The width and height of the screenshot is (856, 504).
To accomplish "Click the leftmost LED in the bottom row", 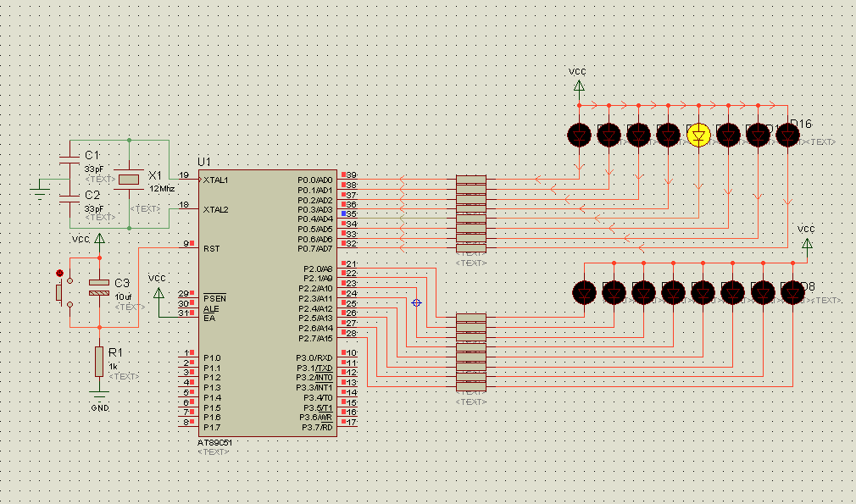I will pyautogui.click(x=585, y=292).
